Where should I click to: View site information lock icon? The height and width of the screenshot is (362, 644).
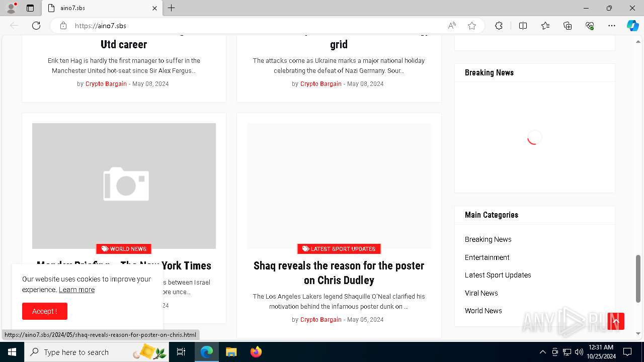(x=63, y=26)
